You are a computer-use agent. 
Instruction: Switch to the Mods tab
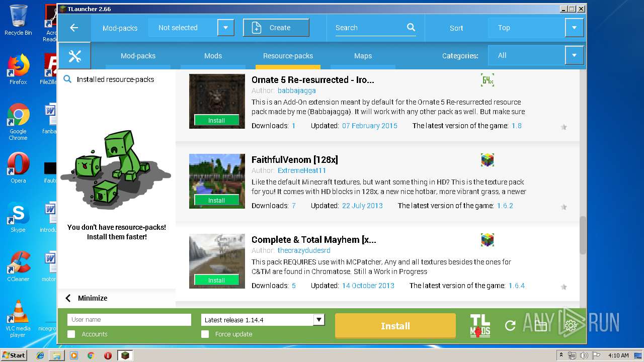pos(213,56)
